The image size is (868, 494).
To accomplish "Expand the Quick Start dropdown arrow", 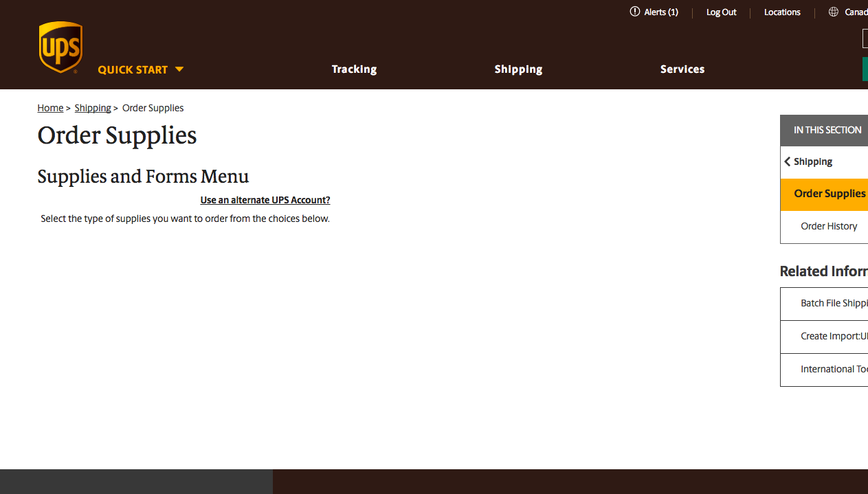I will [179, 69].
